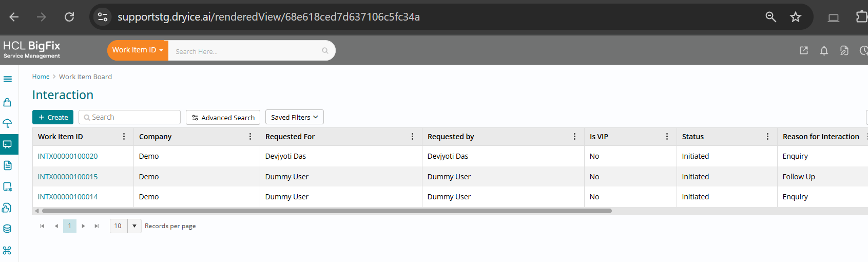Open the database icon sidebar module

click(8, 229)
